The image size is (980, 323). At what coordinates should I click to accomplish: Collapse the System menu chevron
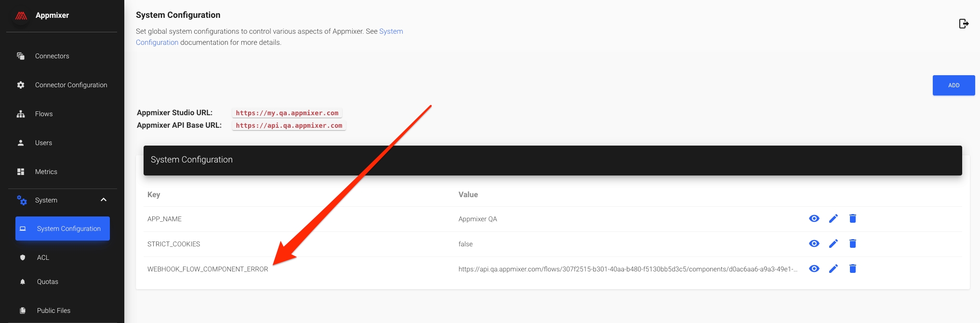tap(103, 200)
